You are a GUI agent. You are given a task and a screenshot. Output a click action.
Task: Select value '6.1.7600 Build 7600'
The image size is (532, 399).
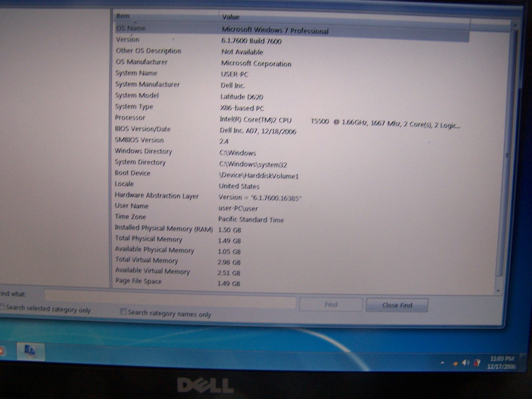pyautogui.click(x=251, y=41)
